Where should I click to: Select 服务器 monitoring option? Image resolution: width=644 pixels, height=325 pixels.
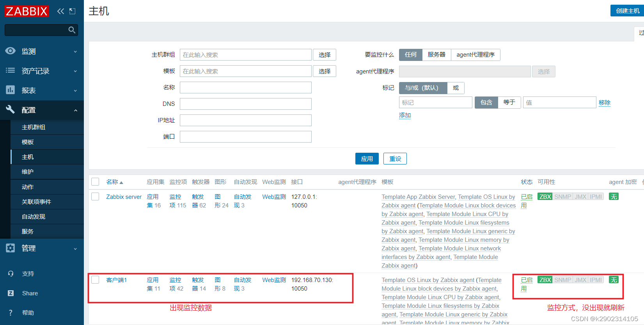point(436,55)
